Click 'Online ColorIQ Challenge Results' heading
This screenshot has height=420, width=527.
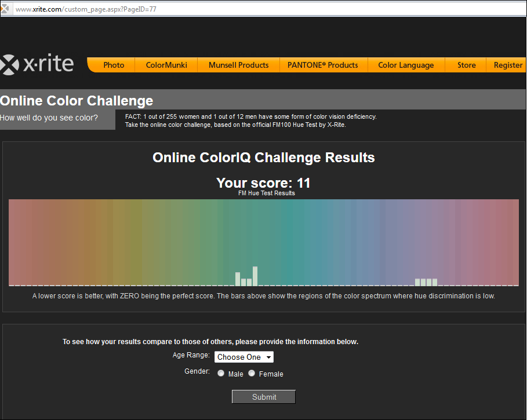coord(263,158)
